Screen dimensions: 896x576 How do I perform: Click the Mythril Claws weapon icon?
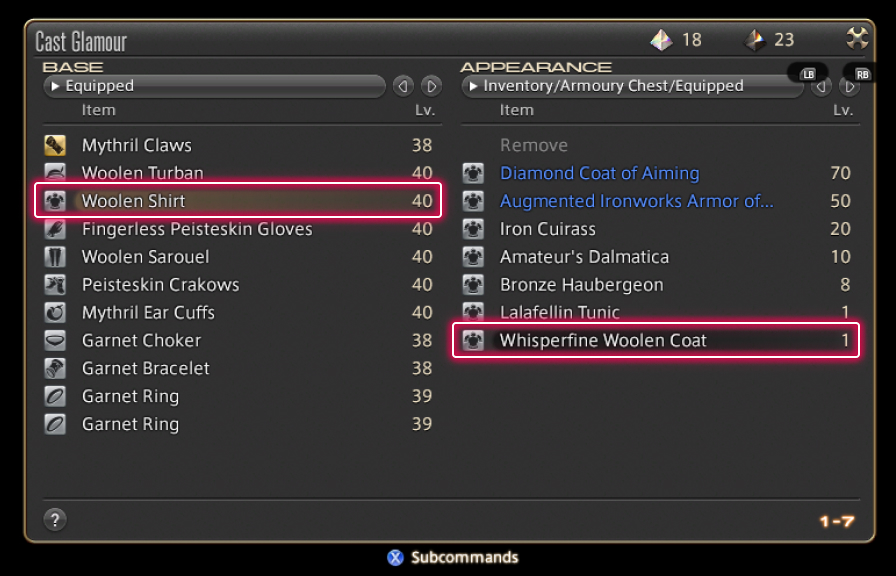click(55, 145)
